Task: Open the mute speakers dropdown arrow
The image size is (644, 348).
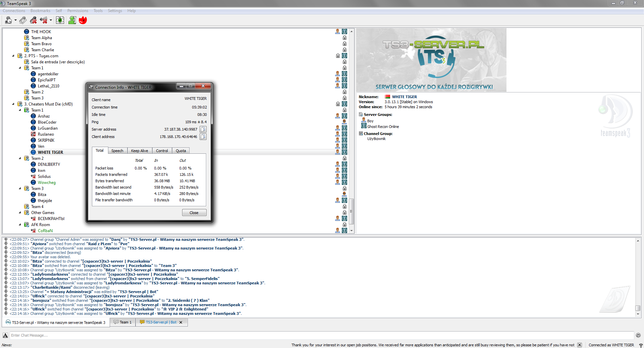Action: tap(51, 20)
